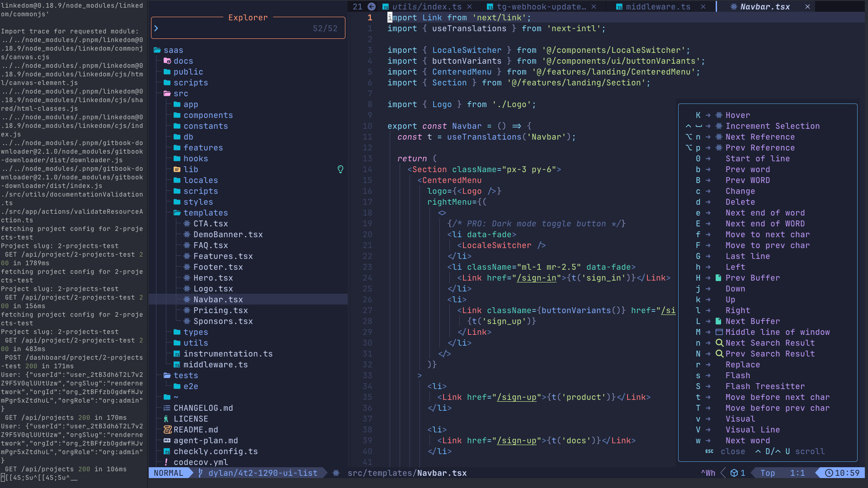Collapse the tests folder
Image resolution: width=868 pixels, height=488 pixels.
167,375
